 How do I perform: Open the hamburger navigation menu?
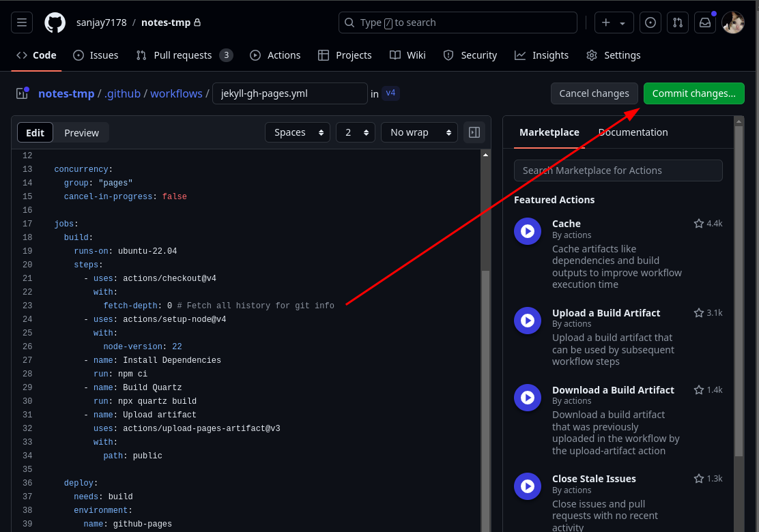(22, 23)
